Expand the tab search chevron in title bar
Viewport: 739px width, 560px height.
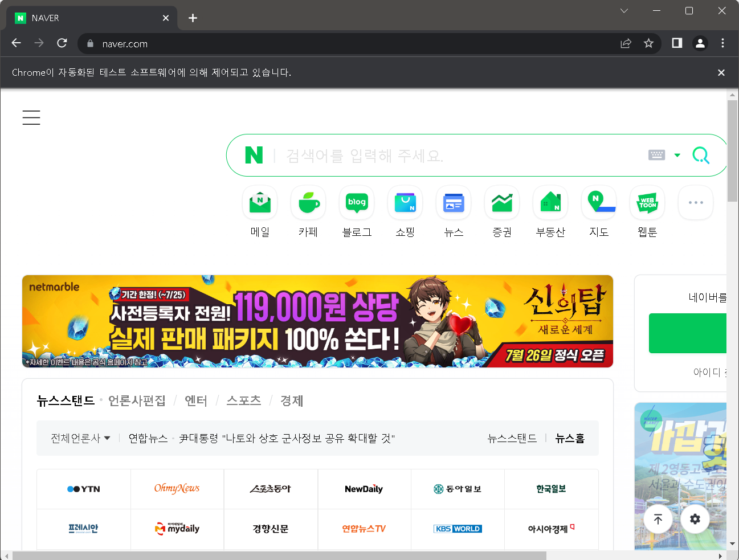point(624,11)
